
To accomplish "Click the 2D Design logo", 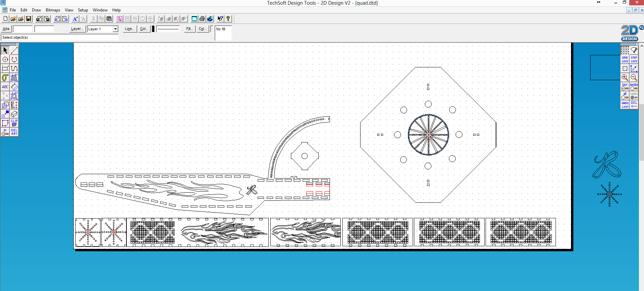I will [x=630, y=33].
